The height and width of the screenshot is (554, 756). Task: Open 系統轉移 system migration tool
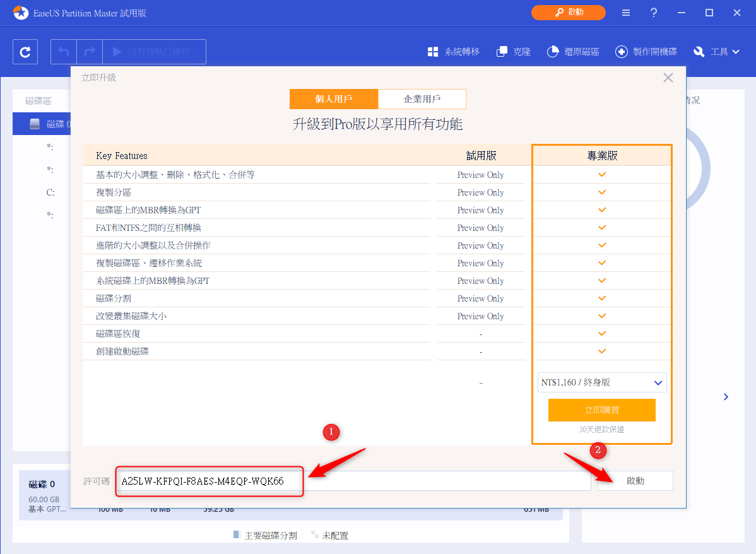coord(454,52)
